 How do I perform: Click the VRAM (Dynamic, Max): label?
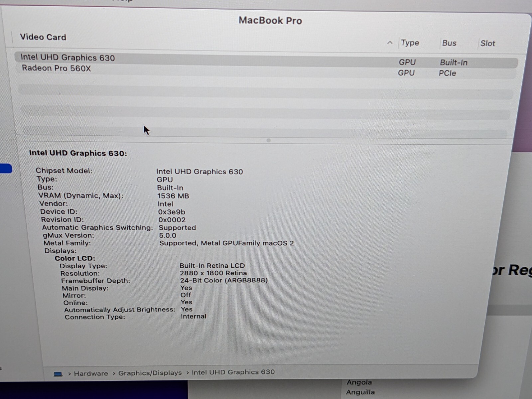click(81, 196)
